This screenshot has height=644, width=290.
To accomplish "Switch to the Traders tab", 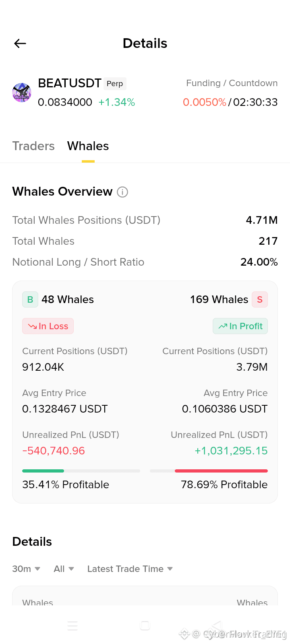I will pyautogui.click(x=33, y=146).
